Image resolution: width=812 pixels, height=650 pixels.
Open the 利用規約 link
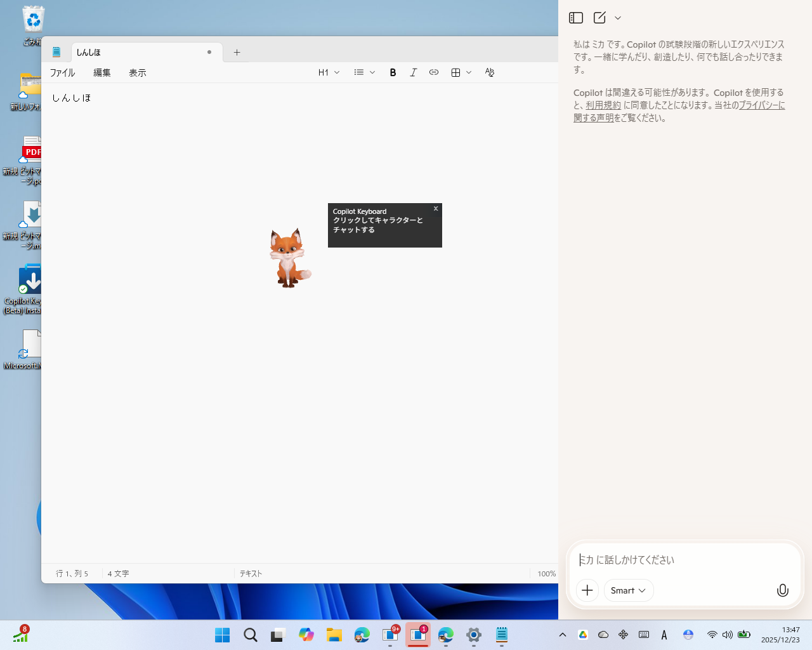click(603, 105)
